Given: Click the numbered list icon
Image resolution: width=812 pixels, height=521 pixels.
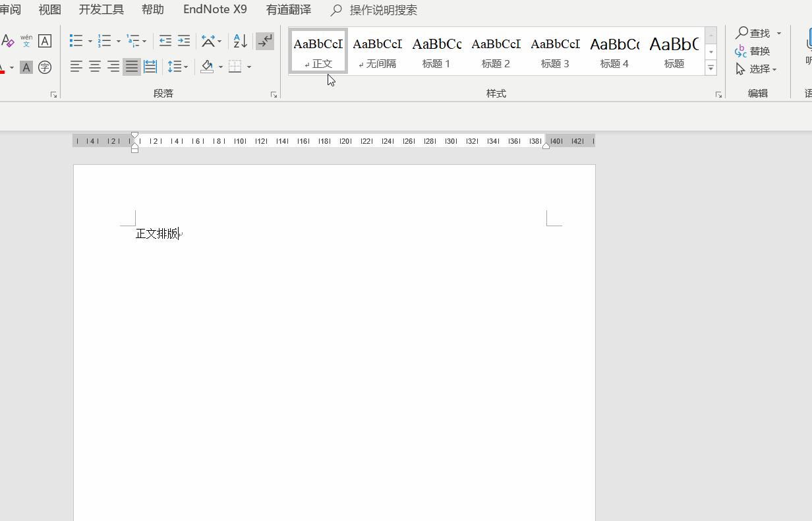Looking at the screenshot, I should pos(104,41).
